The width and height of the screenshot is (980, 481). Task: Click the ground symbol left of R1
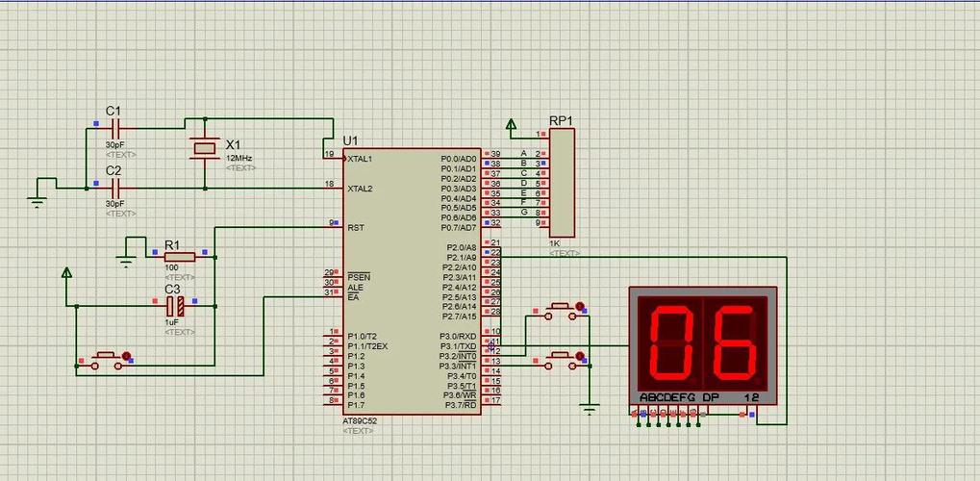click(x=126, y=261)
